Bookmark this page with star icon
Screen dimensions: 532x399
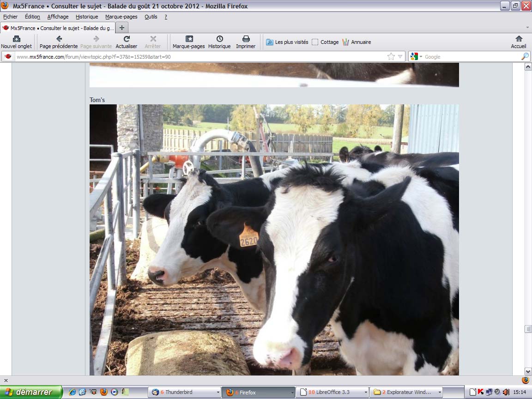391,57
